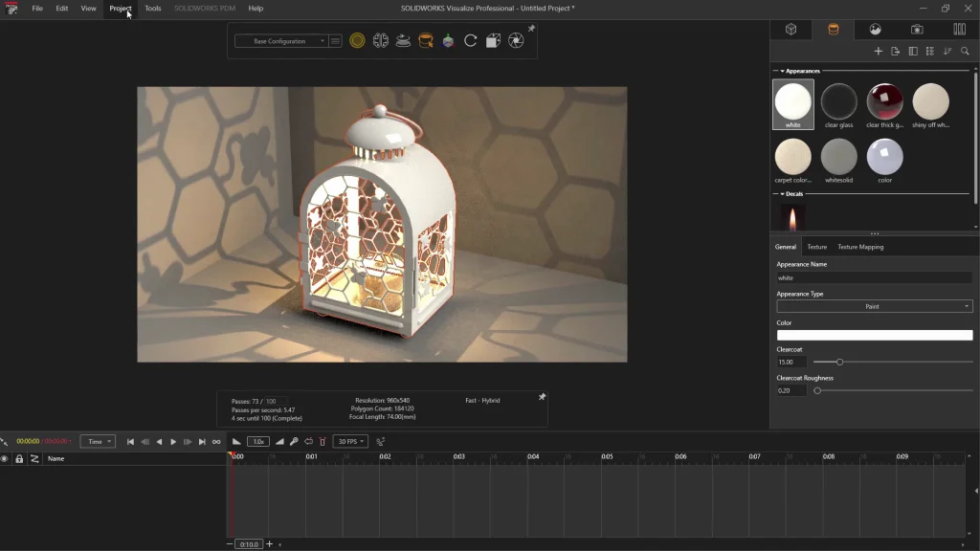Select the clear glass appearance

(838, 103)
